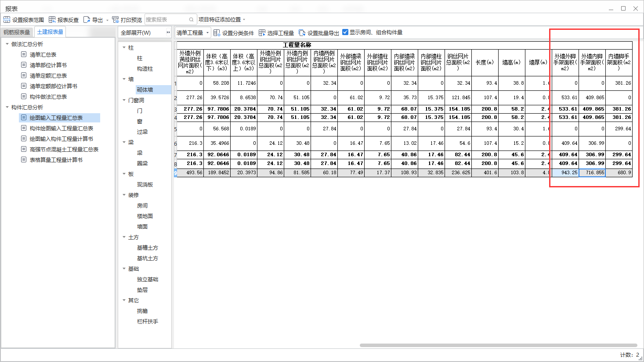
Task: Open the 清单工程量 dropdown
Action: click(x=193, y=33)
